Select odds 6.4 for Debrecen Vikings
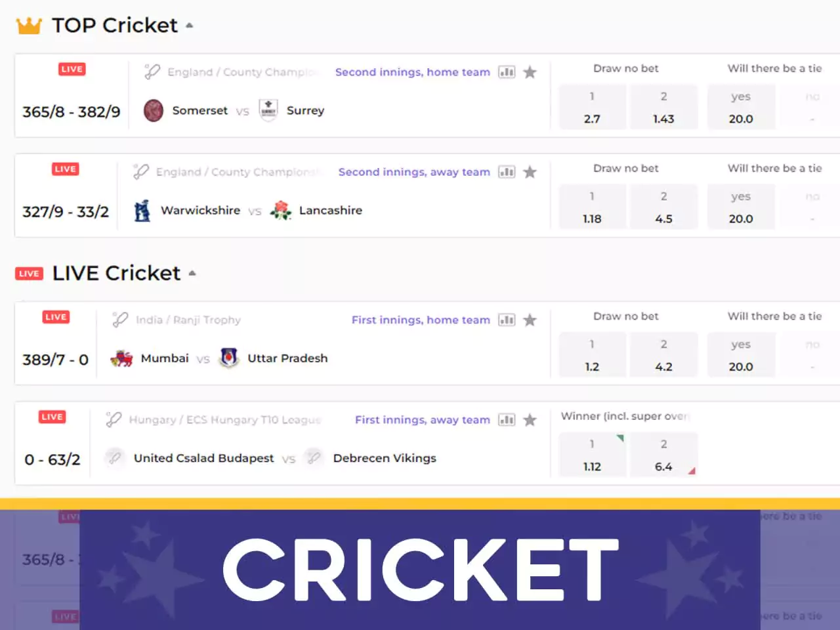The height and width of the screenshot is (630, 840). 663,455
